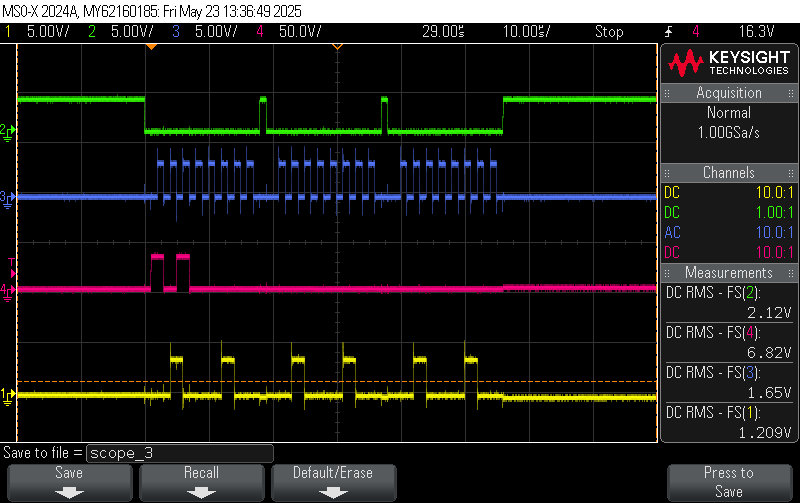This screenshot has width=800, height=503.
Task: Click the 1.65V measurement value
Action: [x=769, y=393]
